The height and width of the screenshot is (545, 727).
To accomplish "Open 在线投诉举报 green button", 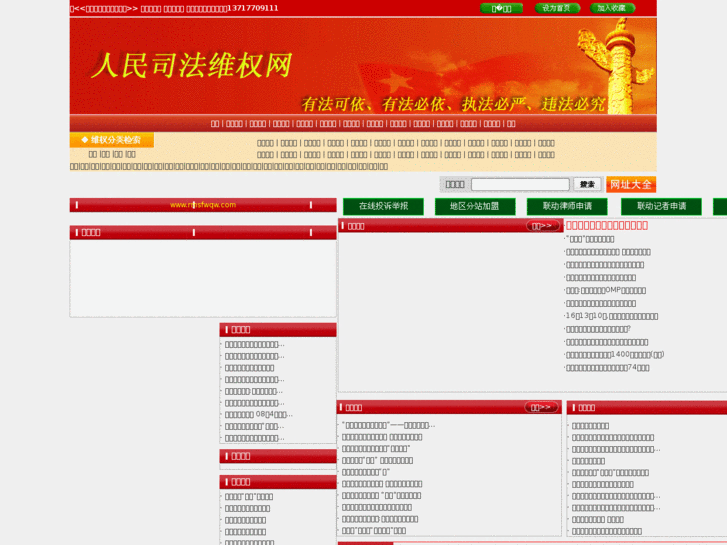I will click(383, 206).
